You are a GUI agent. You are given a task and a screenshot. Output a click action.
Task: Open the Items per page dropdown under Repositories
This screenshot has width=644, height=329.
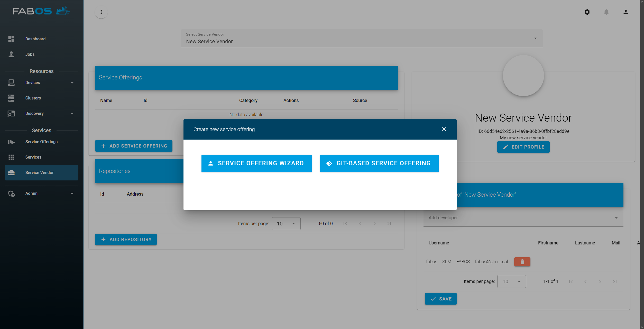286,223
